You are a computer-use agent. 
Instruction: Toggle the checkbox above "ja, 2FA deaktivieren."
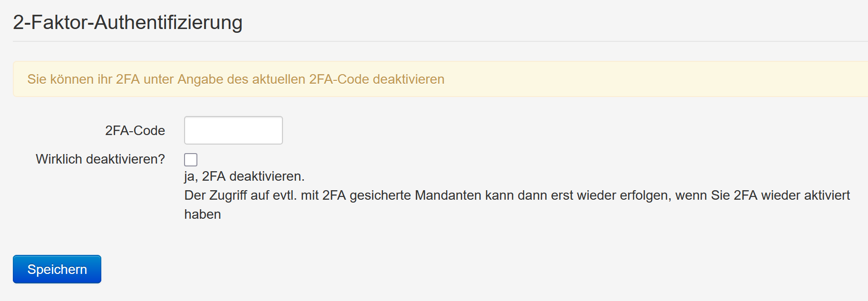(191, 160)
